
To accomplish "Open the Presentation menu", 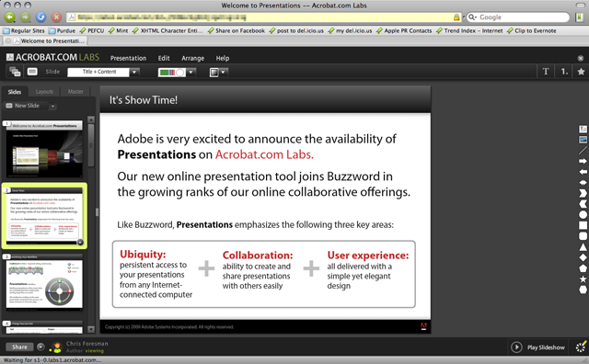I will [128, 58].
